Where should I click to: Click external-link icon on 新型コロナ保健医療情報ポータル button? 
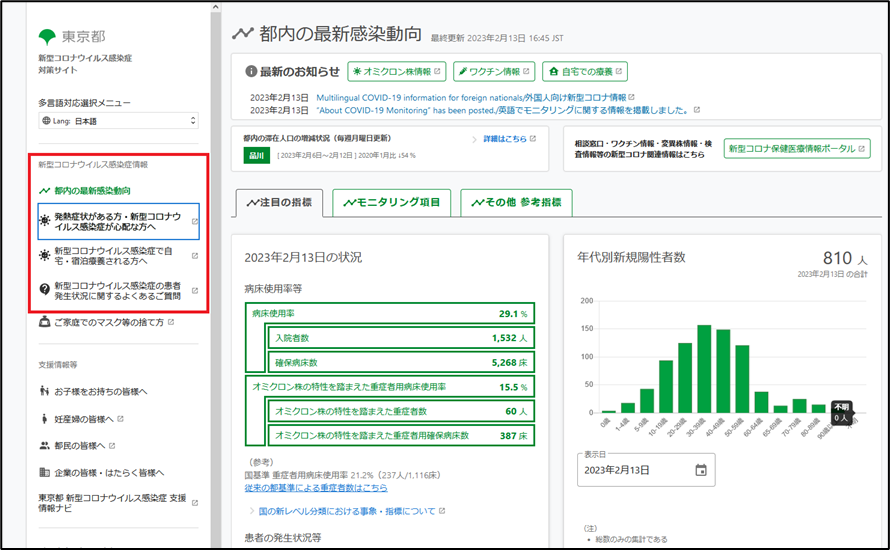(862, 149)
